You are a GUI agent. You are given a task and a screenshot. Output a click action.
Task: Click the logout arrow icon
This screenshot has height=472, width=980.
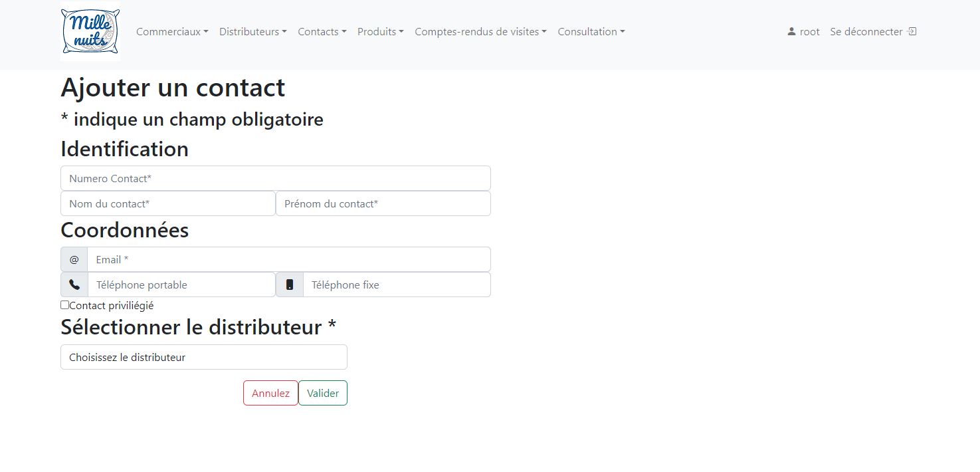(x=912, y=32)
